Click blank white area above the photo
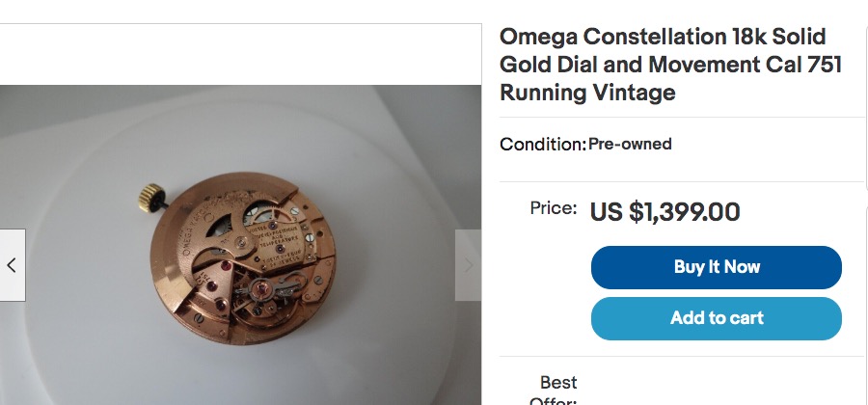This screenshot has width=868, height=405. [x=241, y=55]
